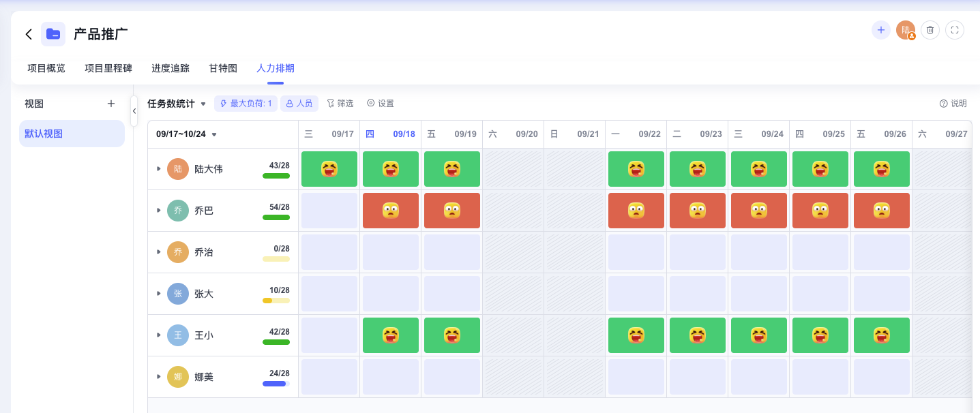The width and height of the screenshot is (980, 413).
Task: Click the back arrow beside 产品推广
Action: click(x=29, y=34)
